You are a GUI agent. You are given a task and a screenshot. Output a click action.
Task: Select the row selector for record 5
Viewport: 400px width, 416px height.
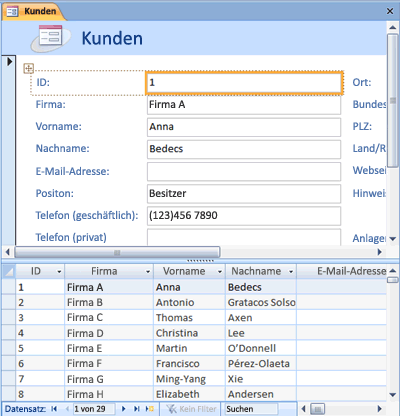click(x=9, y=348)
